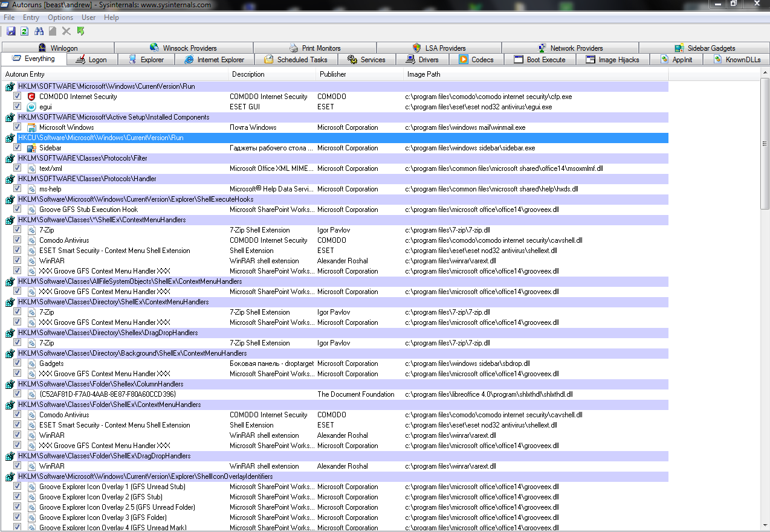The height and width of the screenshot is (532, 770).
Task: Toggle the {C52AF81D-F7A0-4AAB...} entry checkbox
Action: tap(17, 394)
